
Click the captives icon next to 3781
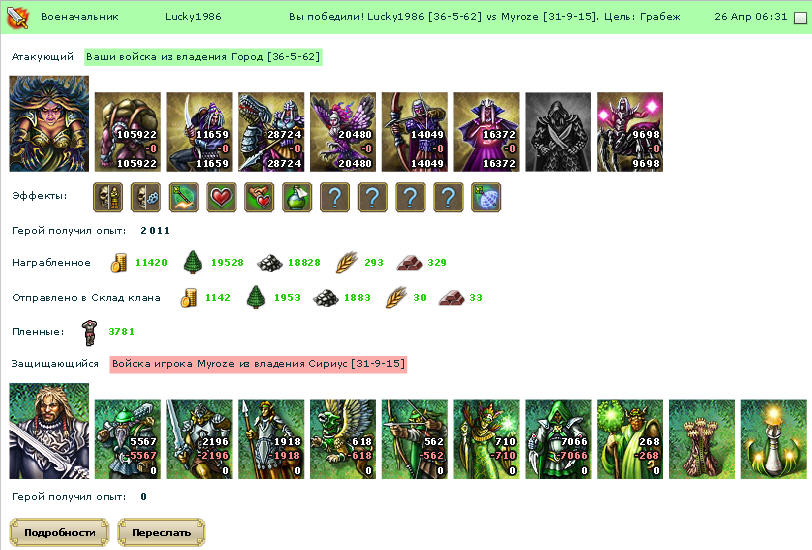[90, 332]
